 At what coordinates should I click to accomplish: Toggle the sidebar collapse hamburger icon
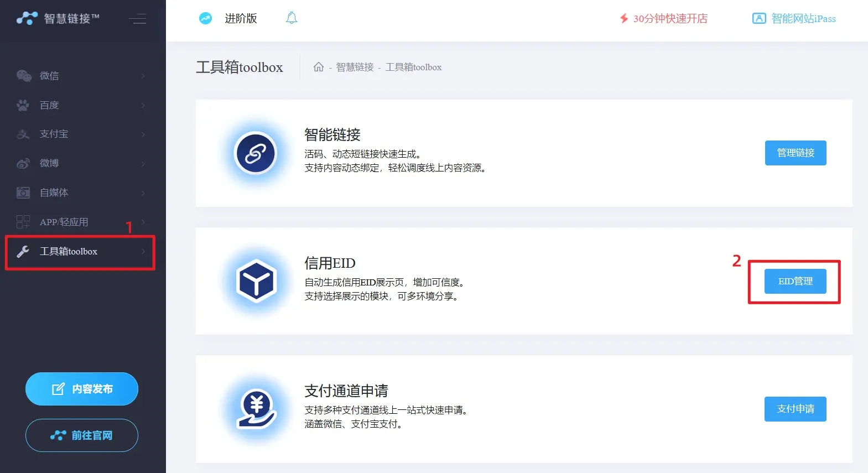(137, 19)
